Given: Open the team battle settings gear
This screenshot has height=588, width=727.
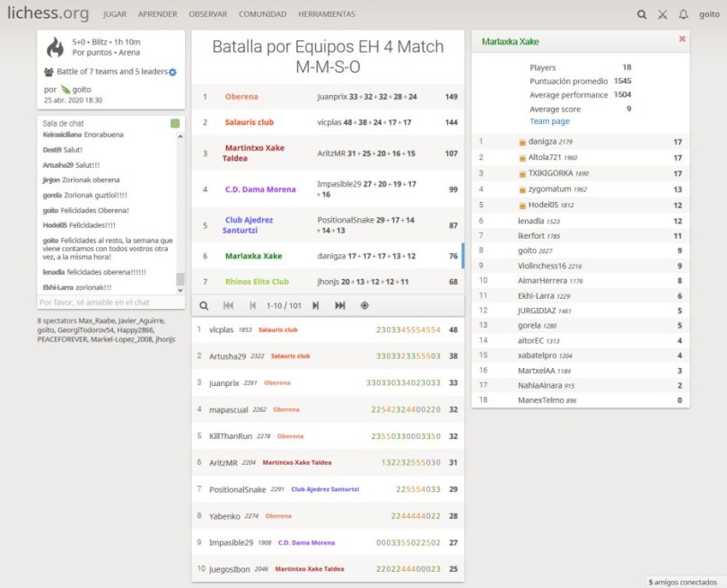Looking at the screenshot, I should pyautogui.click(x=173, y=72).
